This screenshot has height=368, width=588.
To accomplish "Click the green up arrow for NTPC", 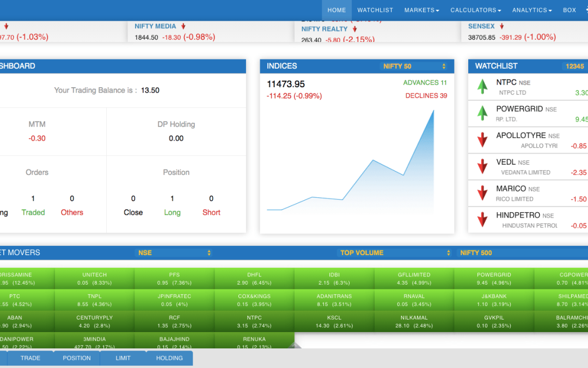I will tap(482, 86).
